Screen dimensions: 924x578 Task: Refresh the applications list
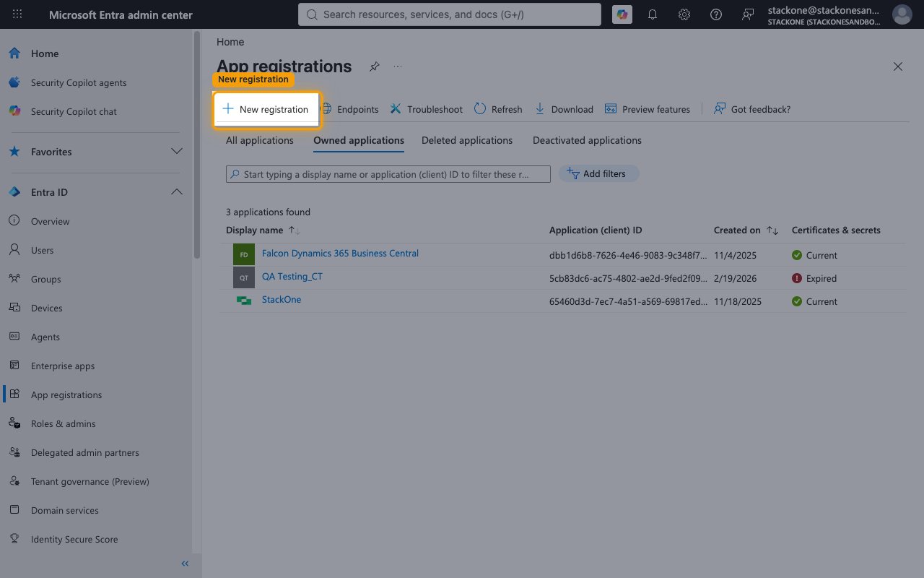pyautogui.click(x=498, y=109)
